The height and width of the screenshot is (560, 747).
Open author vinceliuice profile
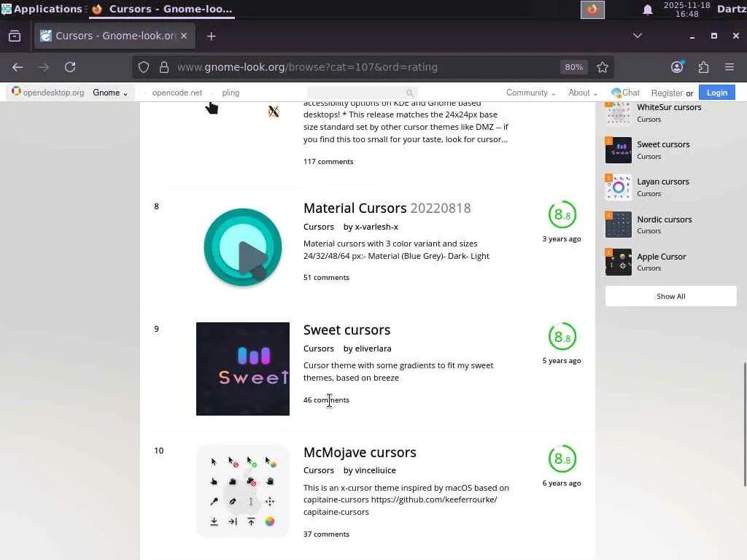376,470
